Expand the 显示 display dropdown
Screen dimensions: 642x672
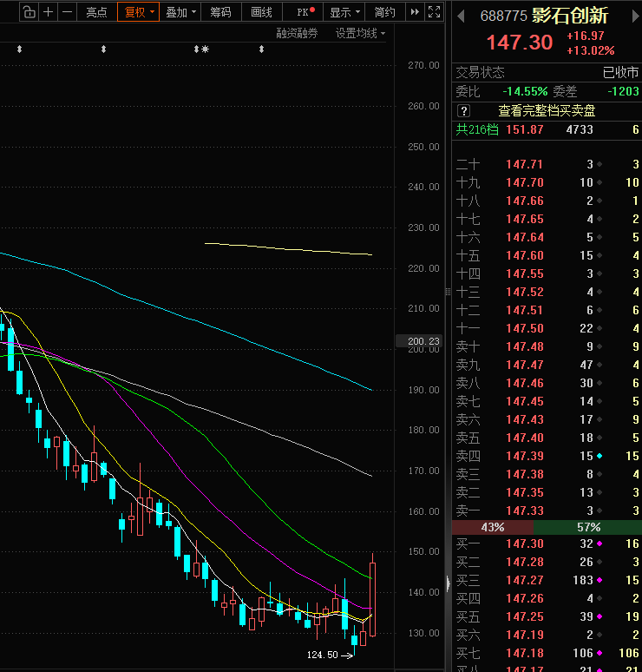click(344, 12)
